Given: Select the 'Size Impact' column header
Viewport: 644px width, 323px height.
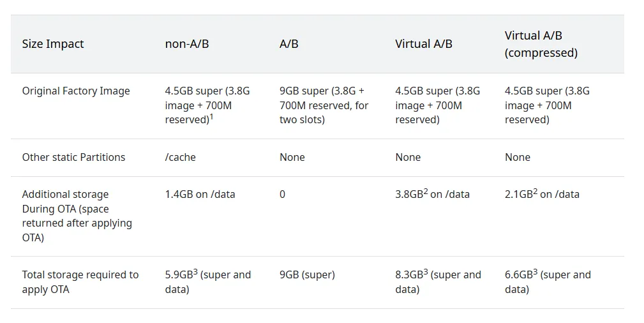Looking at the screenshot, I should [53, 44].
